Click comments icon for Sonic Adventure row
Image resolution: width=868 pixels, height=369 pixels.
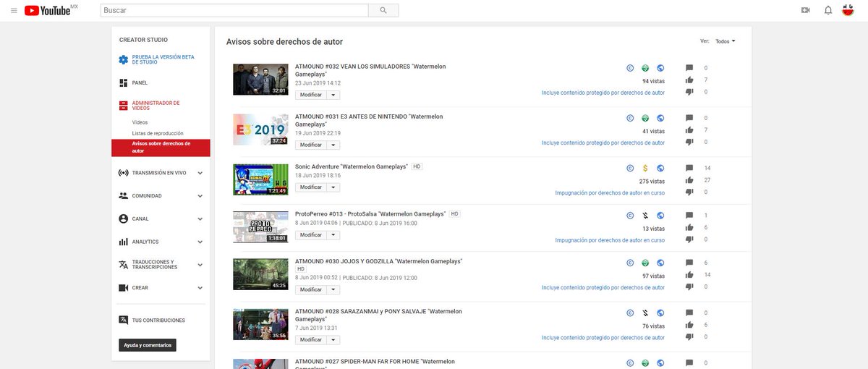click(x=689, y=168)
